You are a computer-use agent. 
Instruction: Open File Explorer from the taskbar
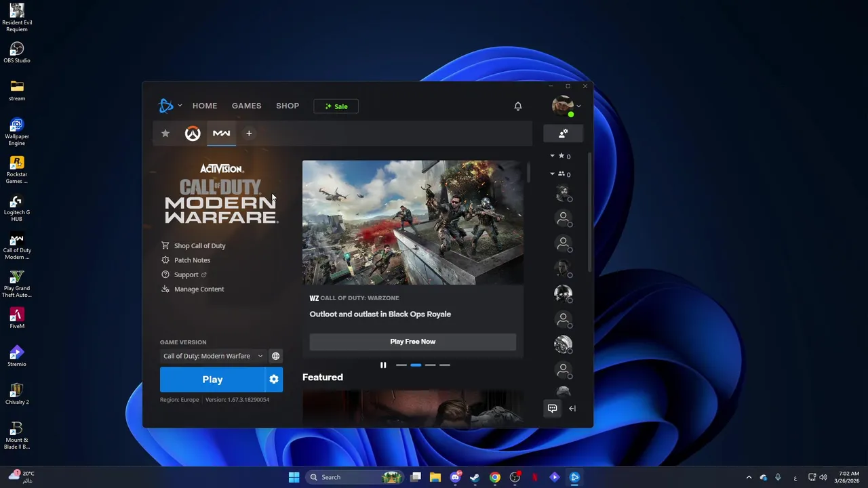[x=435, y=477]
